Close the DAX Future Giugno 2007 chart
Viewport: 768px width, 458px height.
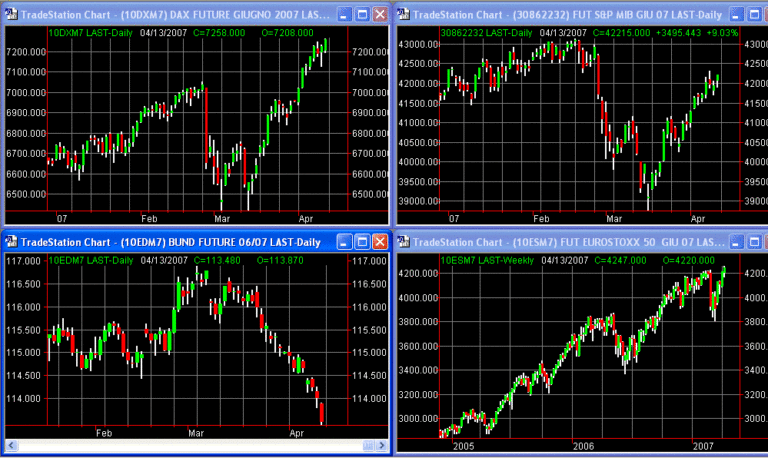point(380,14)
